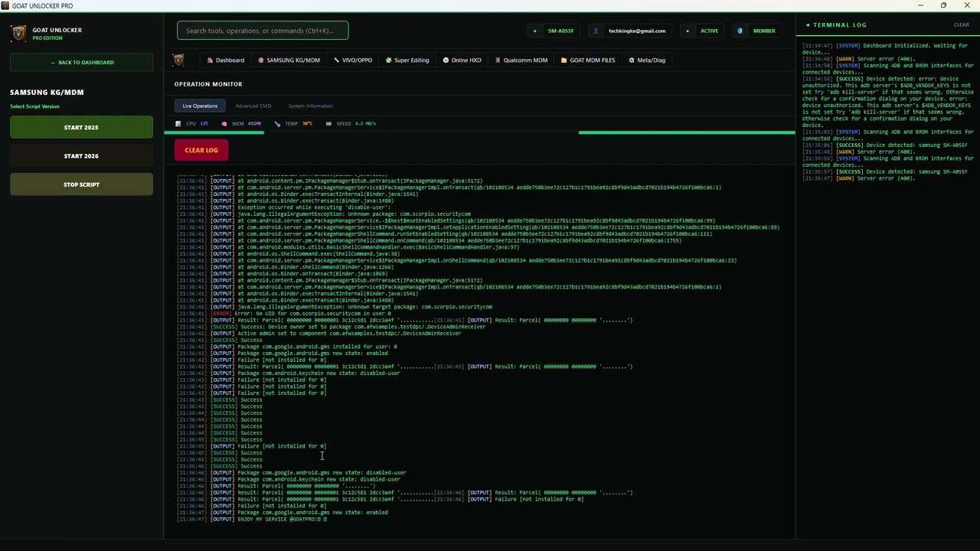Click the 'Select Script Version' label

tap(34, 106)
